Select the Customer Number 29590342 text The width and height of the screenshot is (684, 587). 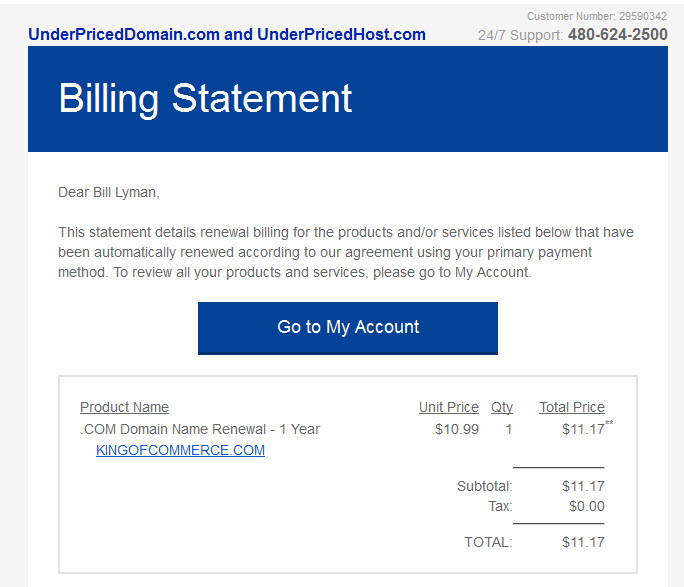597,16
